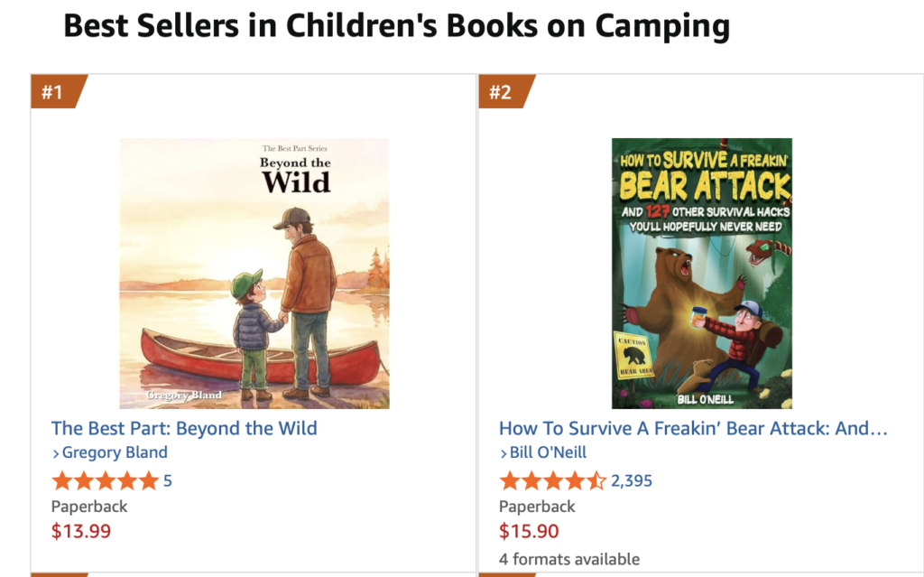The image size is (924, 577).
Task: Click the 4.5-star rating icons for Bear Attack
Action: [x=552, y=480]
